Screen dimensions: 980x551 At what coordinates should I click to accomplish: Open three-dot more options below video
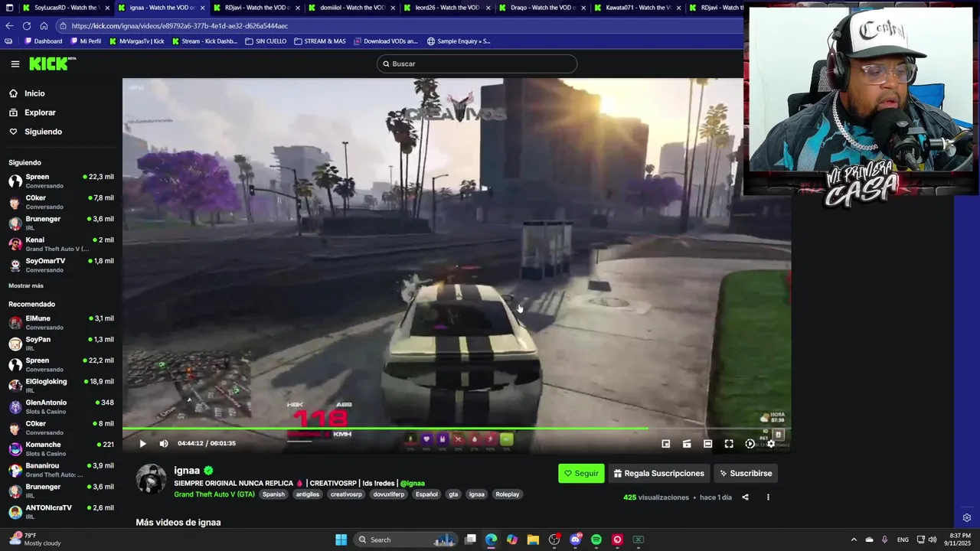768,497
